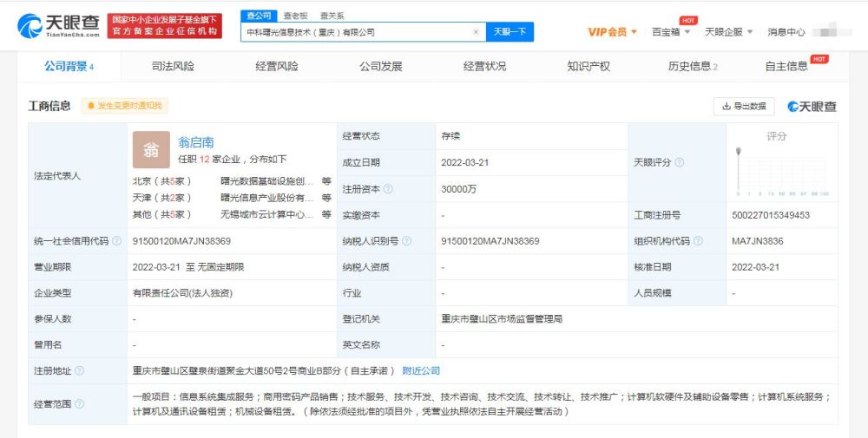Screen dimensions: 868x438
Task: Click organization code MA7JN3836
Action: 757,241
